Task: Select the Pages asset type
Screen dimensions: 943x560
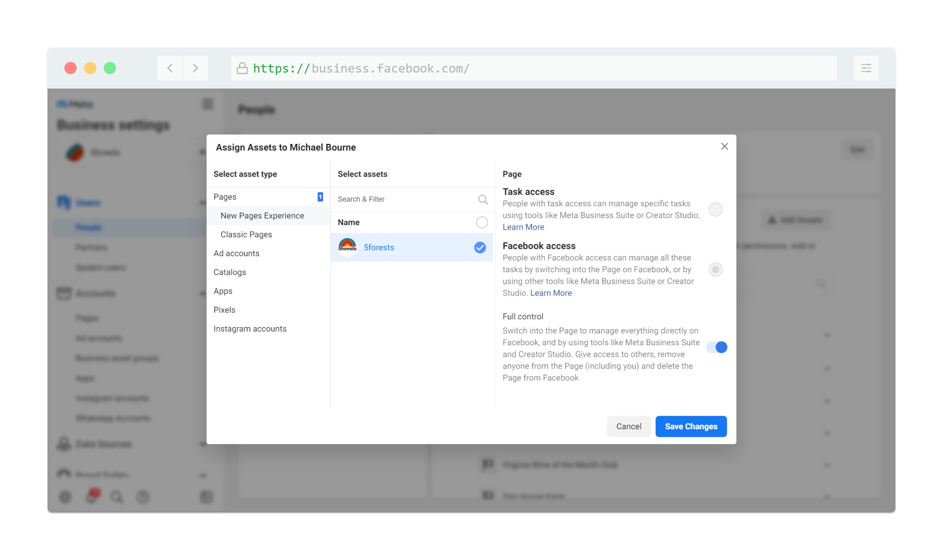Action: point(268,197)
